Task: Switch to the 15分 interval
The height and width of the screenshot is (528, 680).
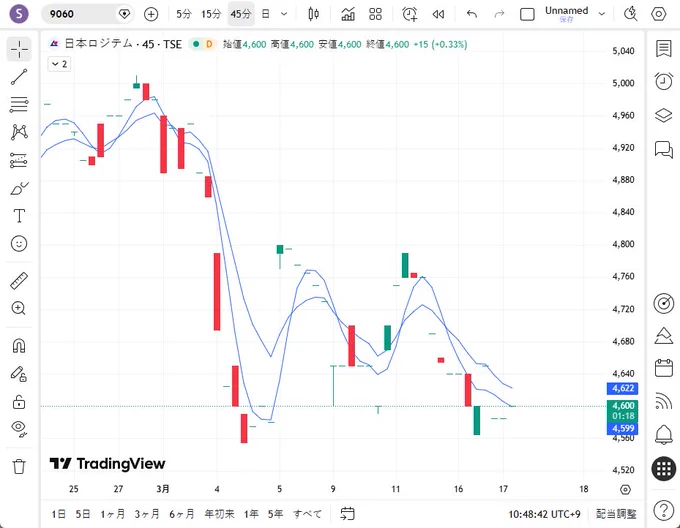Action: tap(211, 14)
